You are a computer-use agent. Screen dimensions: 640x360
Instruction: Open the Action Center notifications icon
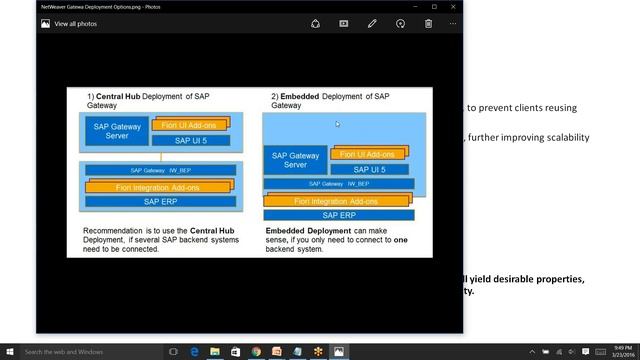[585, 352]
